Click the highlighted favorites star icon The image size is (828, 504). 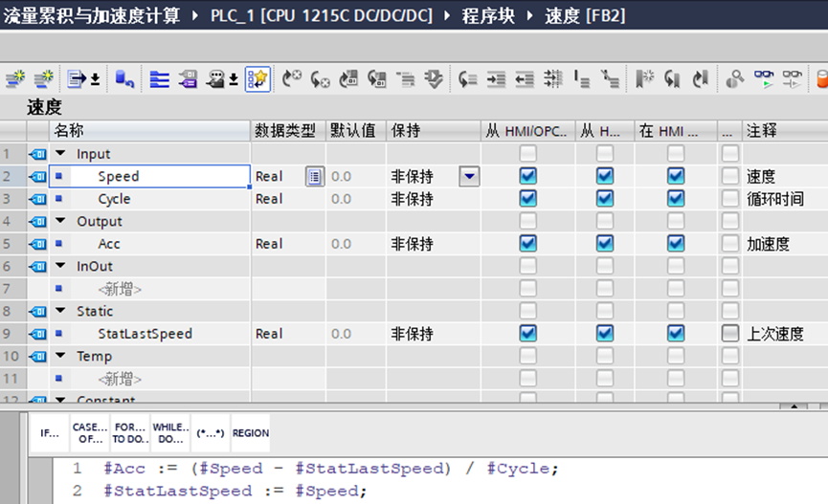pos(257,79)
